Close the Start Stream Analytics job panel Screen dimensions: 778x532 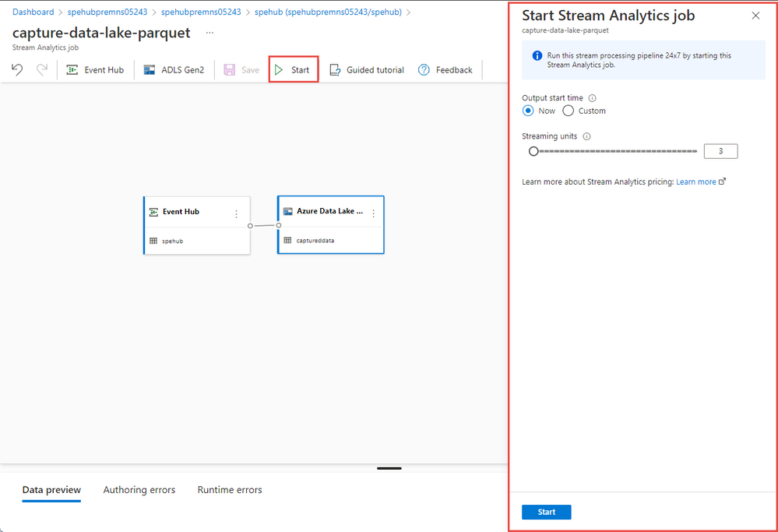[x=755, y=16]
